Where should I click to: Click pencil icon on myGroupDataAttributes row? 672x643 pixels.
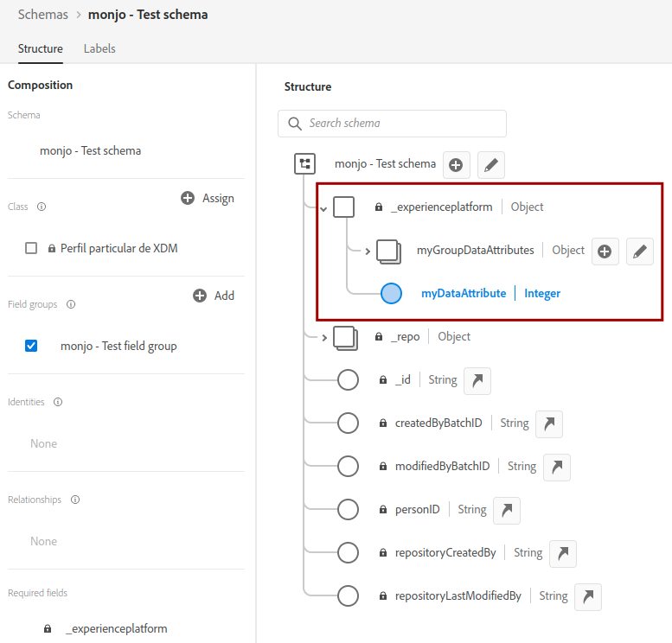coord(640,251)
